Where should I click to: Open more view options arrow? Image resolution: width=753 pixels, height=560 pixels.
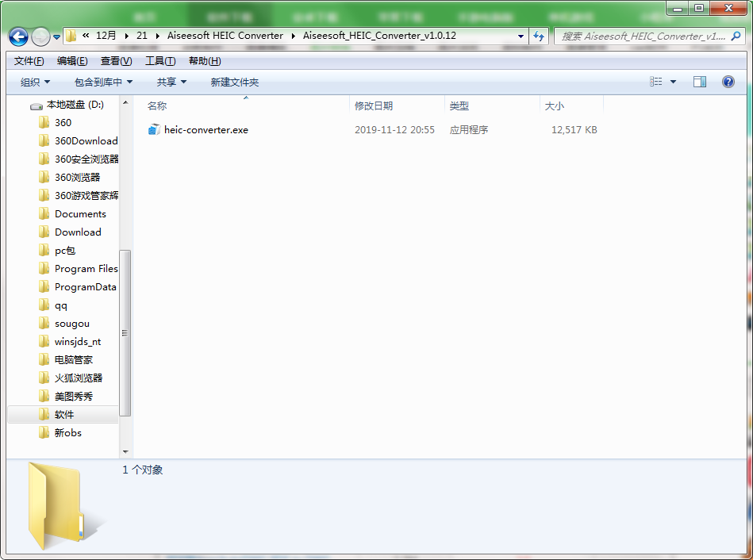pyautogui.click(x=673, y=82)
